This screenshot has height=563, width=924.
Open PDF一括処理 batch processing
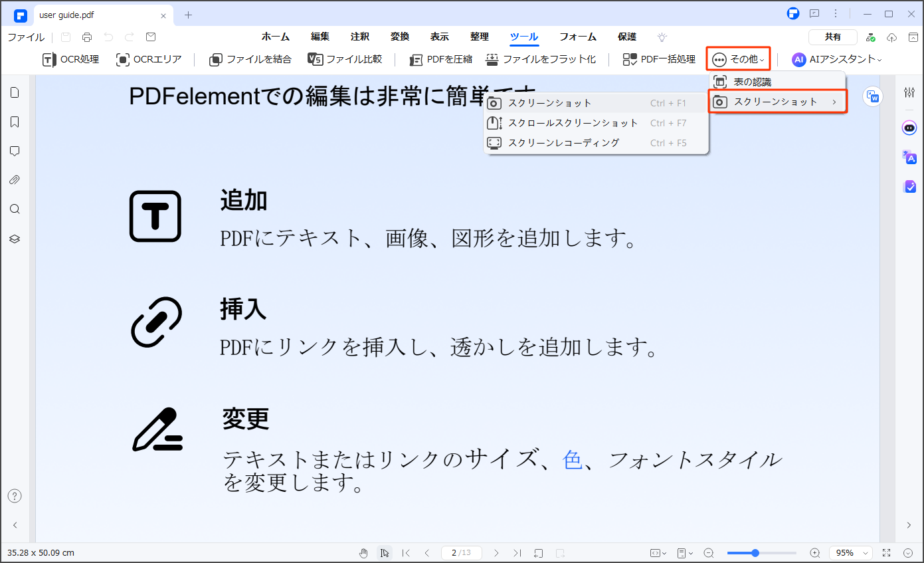[659, 59]
